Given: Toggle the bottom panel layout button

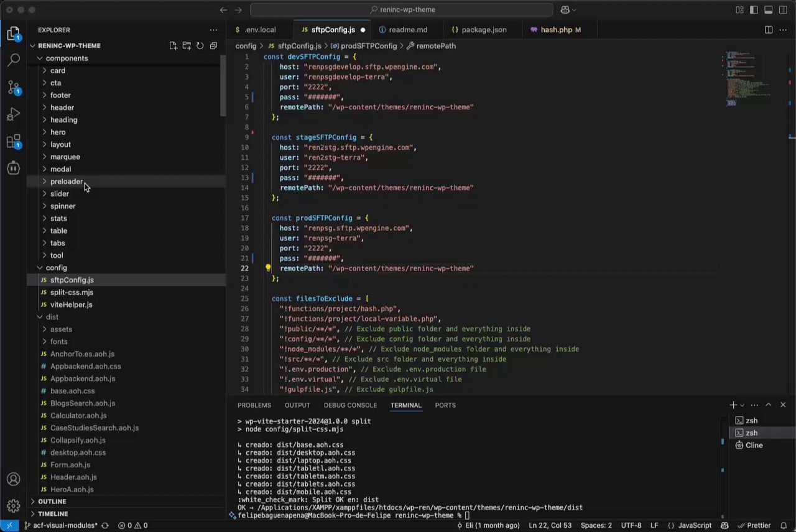Looking at the screenshot, I should 769,10.
